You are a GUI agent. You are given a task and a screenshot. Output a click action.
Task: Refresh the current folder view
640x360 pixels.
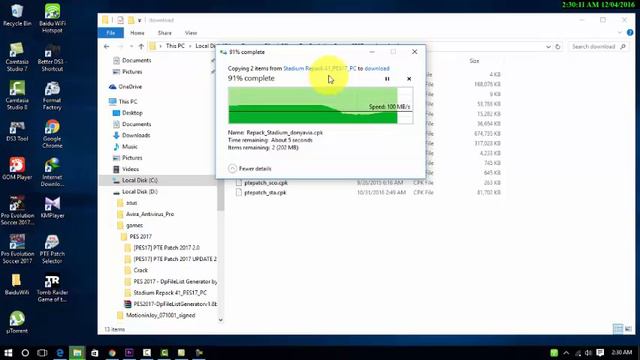click(x=558, y=47)
